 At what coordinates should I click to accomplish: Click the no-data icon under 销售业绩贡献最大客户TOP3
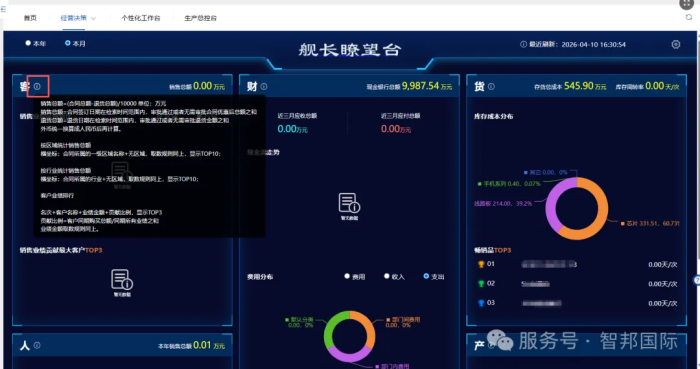(x=122, y=280)
